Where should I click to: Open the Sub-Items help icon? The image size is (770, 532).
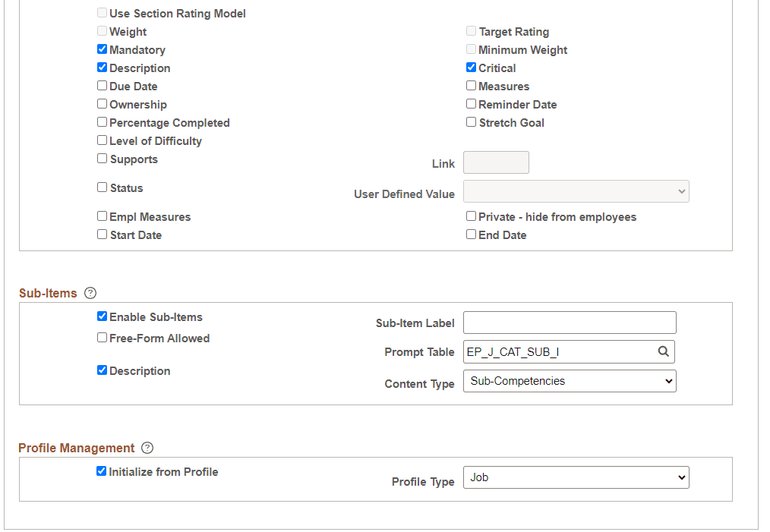(x=90, y=293)
